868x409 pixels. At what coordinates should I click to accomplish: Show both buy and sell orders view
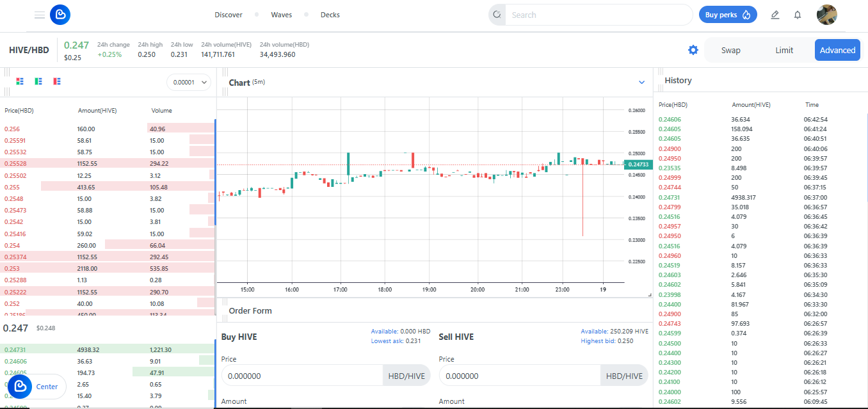click(20, 81)
